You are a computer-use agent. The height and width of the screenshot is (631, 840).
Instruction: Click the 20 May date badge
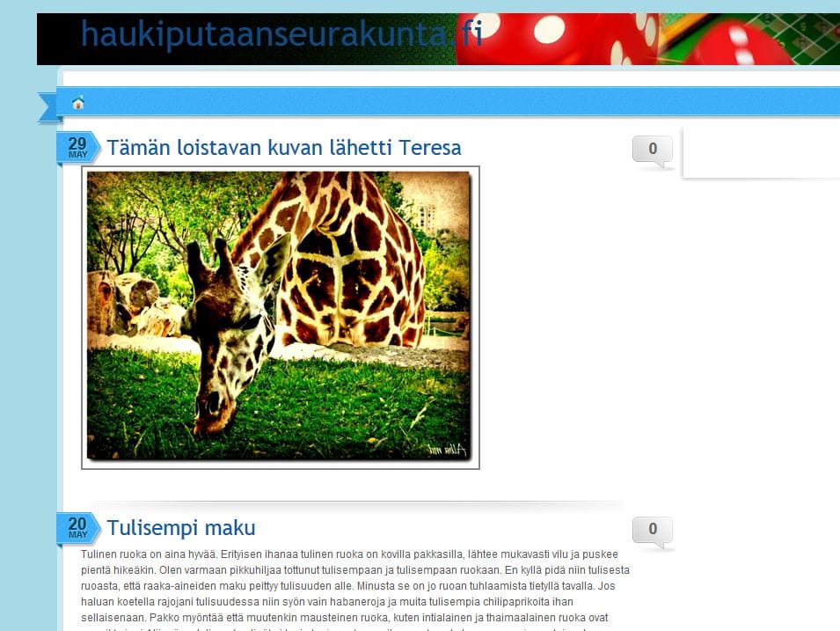coord(78,528)
